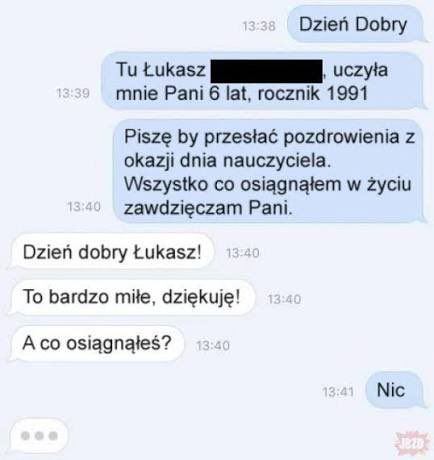The width and height of the screenshot is (434, 460).
Task: Click the 'To bardzo miłe, dziękuję!' message
Action: 132,297
